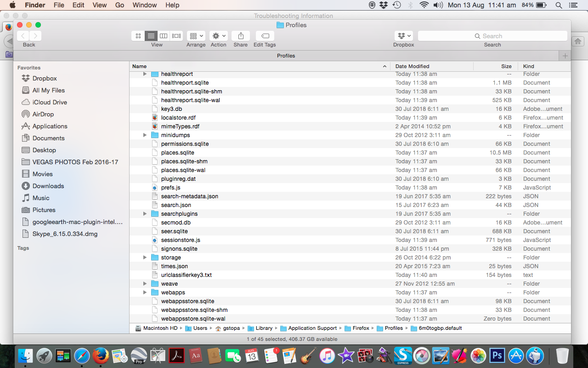This screenshot has width=588, height=368.
Task: Sort by Date Modified column header
Action: 432,66
